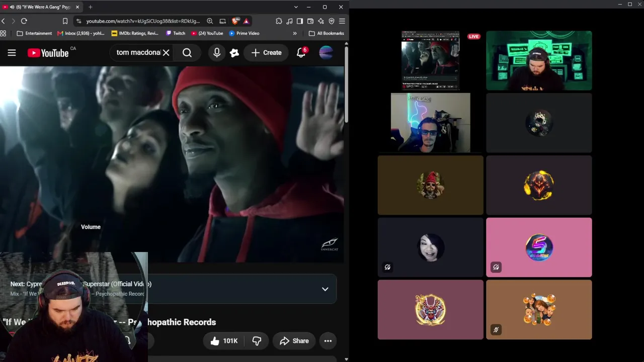
Task: Select the "If We Were A Gang" tab
Action: pos(41,7)
